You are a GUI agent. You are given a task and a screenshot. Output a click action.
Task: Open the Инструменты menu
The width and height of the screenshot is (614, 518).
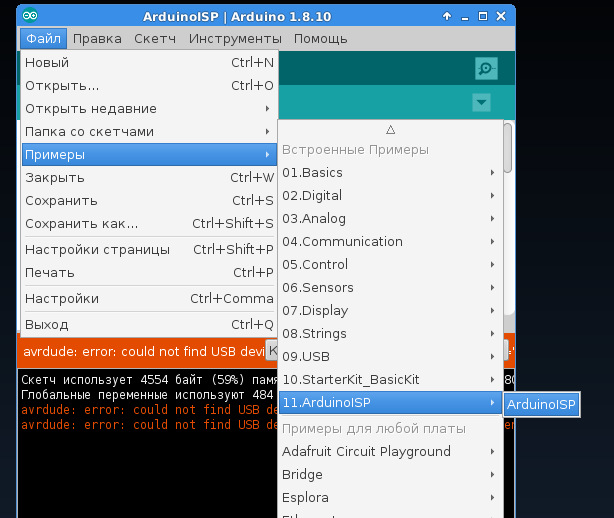(235, 38)
